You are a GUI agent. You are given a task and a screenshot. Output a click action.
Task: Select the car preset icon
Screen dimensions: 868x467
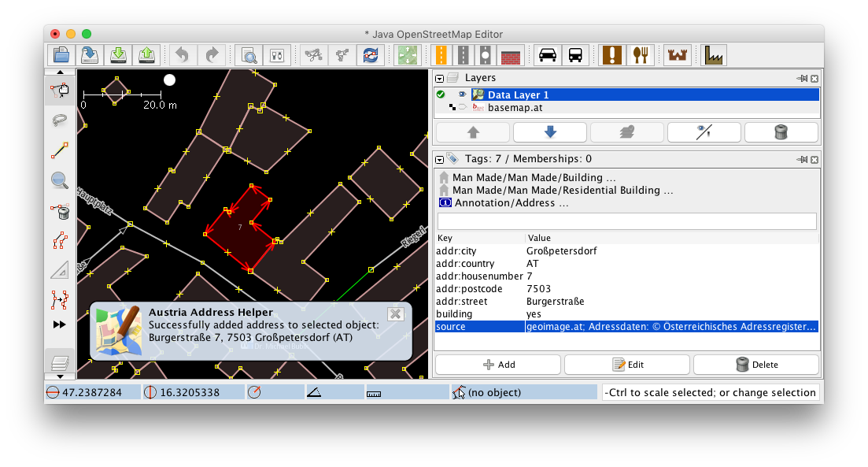click(x=548, y=55)
